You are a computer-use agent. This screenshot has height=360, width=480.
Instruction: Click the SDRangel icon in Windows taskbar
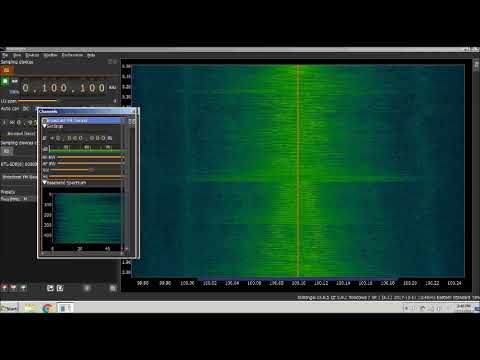(65, 308)
